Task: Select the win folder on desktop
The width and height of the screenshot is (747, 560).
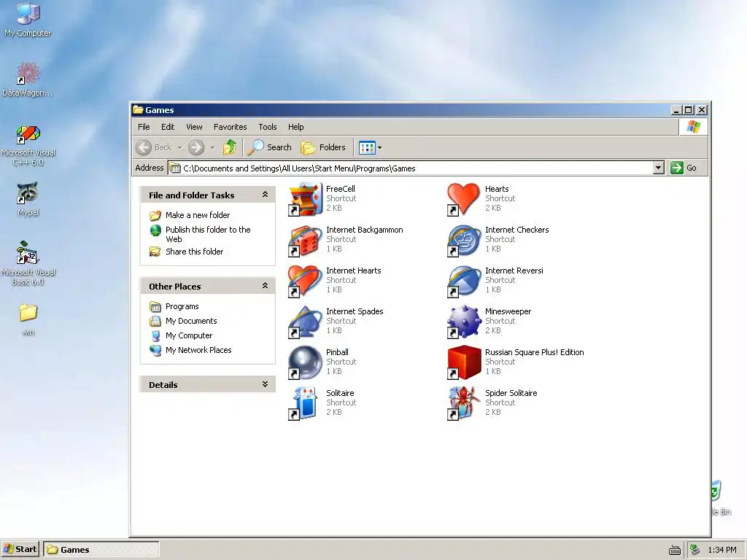Action: pyautogui.click(x=28, y=319)
